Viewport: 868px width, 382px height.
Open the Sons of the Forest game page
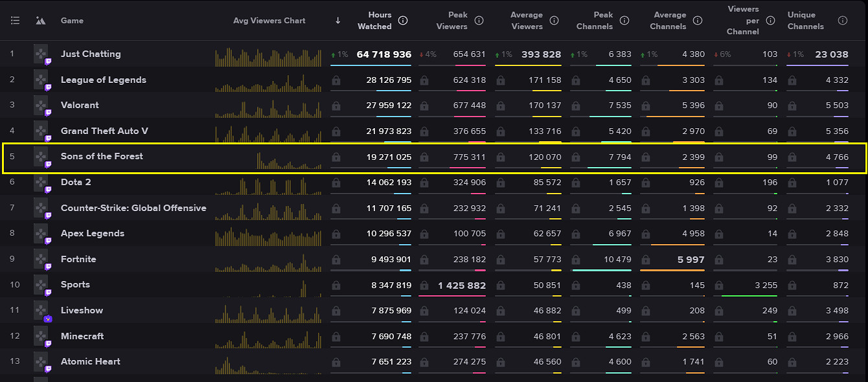pos(102,156)
